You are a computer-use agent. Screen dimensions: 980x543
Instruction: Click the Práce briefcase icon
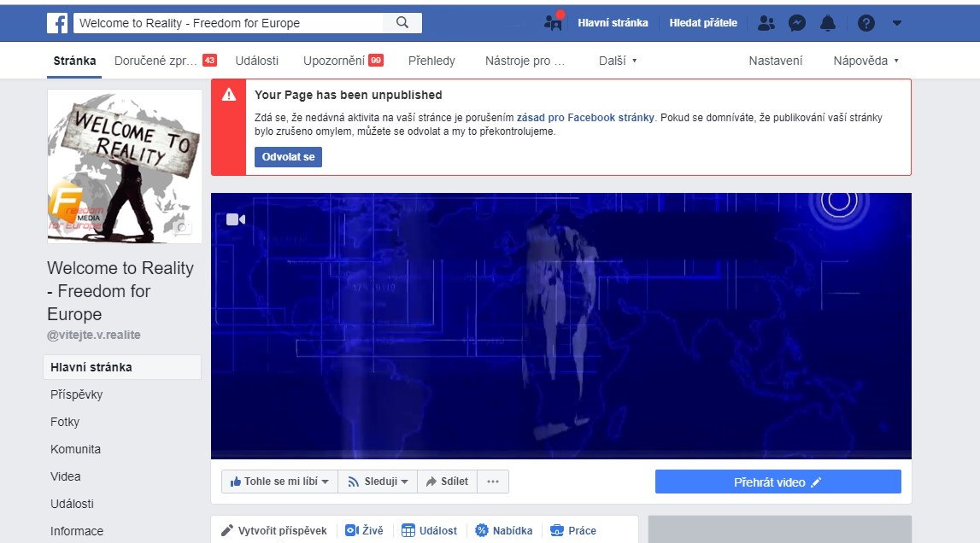click(x=557, y=530)
